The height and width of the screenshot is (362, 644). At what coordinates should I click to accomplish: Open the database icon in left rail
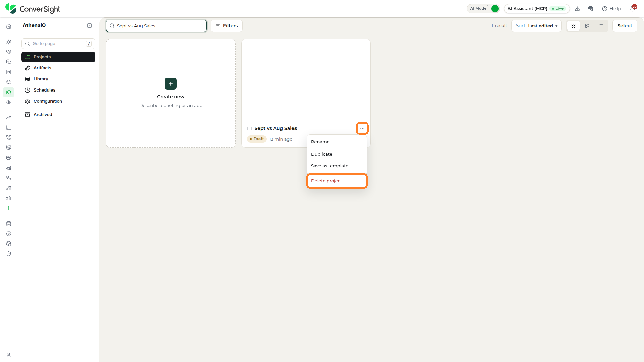pyautogui.click(x=9, y=224)
